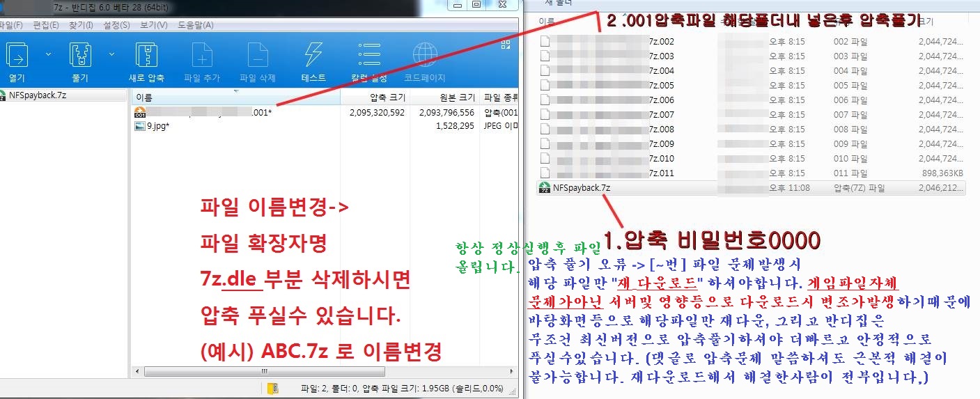This screenshot has height=399, width=980.
Task: Click the orange 001 archive file icon
Action: 139,112
